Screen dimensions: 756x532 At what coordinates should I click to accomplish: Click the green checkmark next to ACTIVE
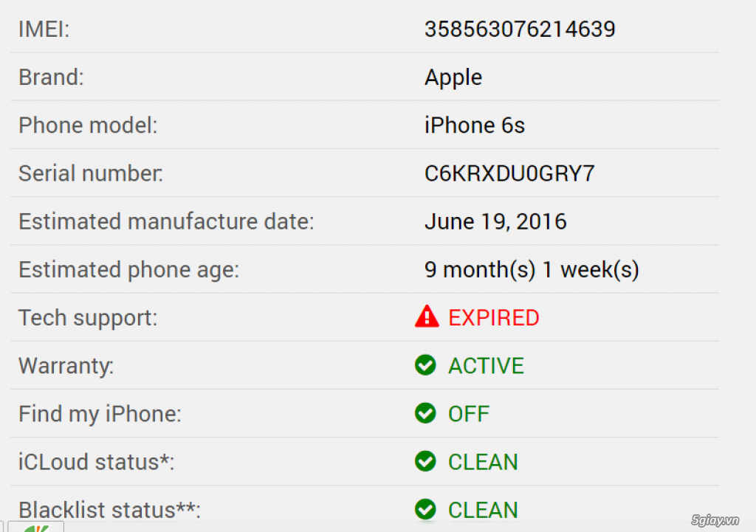[x=425, y=365]
